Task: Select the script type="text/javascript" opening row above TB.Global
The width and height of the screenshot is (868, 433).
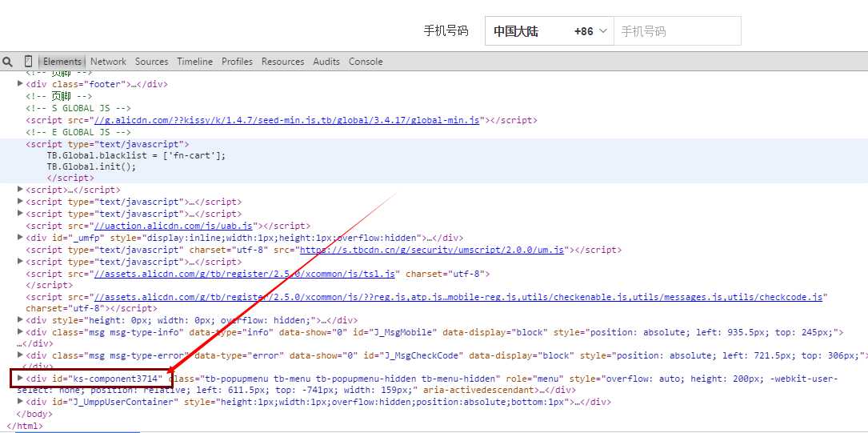Action: click(x=107, y=144)
